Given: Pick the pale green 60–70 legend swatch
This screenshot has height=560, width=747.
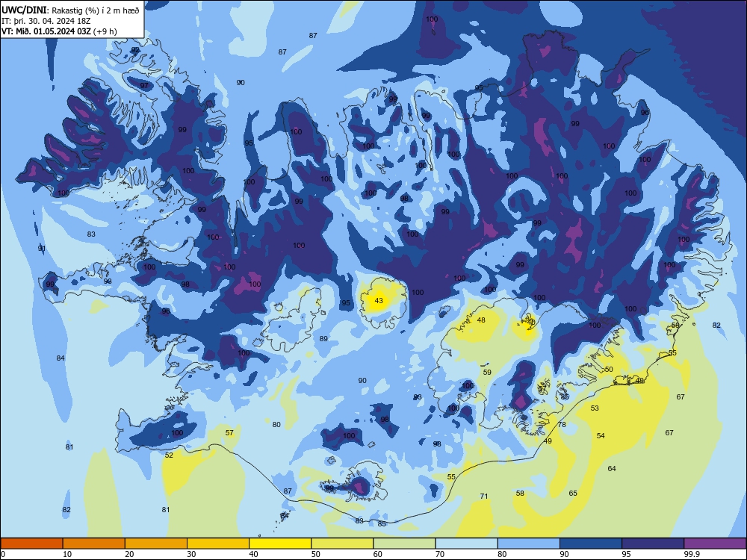Looking at the screenshot, I should (404, 544).
